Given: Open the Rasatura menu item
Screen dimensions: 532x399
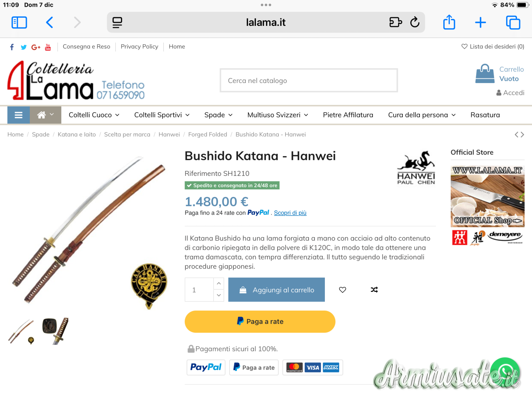Looking at the screenshot, I should pyautogui.click(x=485, y=115).
